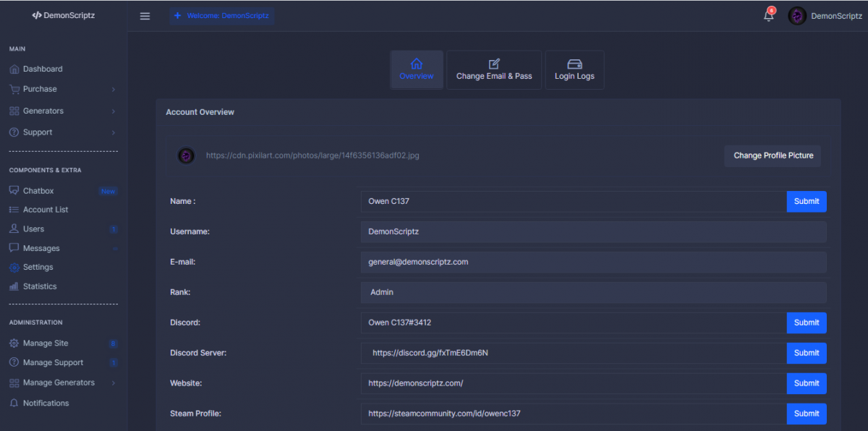The image size is (868, 431).
Task: Open Statistics in the sidebar
Action: [39, 286]
